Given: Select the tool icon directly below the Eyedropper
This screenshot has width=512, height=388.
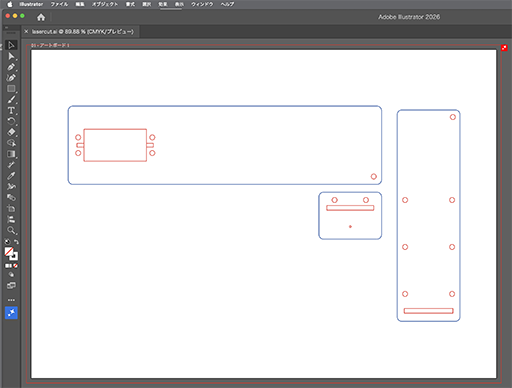Looking at the screenshot, I should click(x=11, y=187).
